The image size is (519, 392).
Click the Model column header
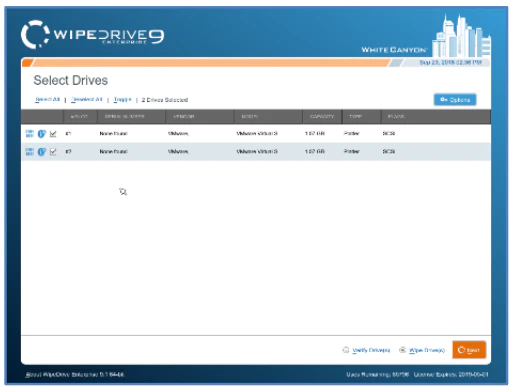268,116
